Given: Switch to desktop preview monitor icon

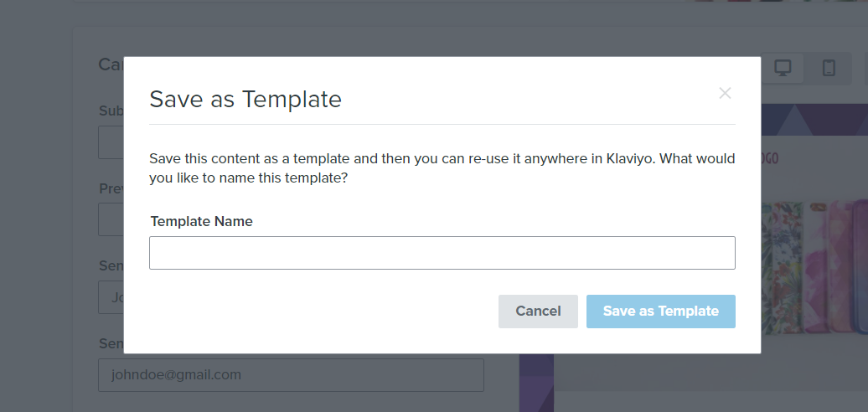Looking at the screenshot, I should tap(783, 69).
